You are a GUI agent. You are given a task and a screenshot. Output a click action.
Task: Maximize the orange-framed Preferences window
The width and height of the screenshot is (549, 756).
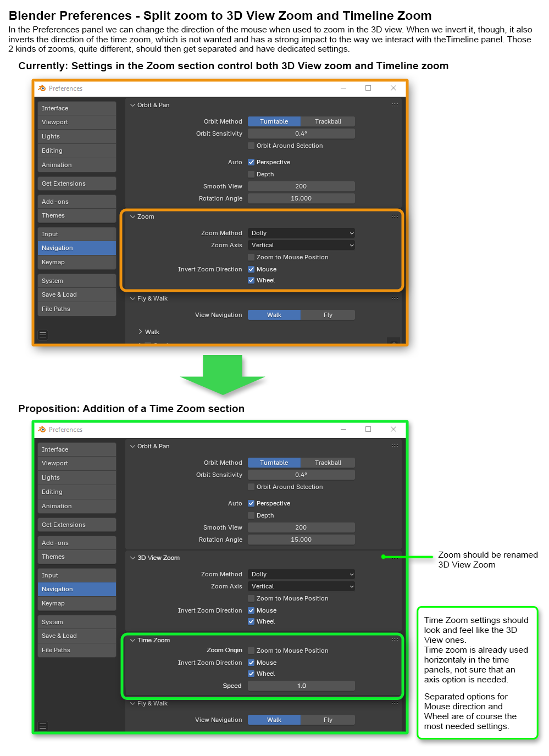[368, 88]
